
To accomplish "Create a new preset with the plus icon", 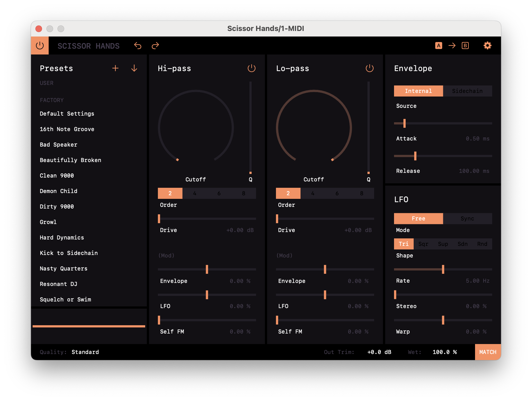I will [x=115, y=68].
